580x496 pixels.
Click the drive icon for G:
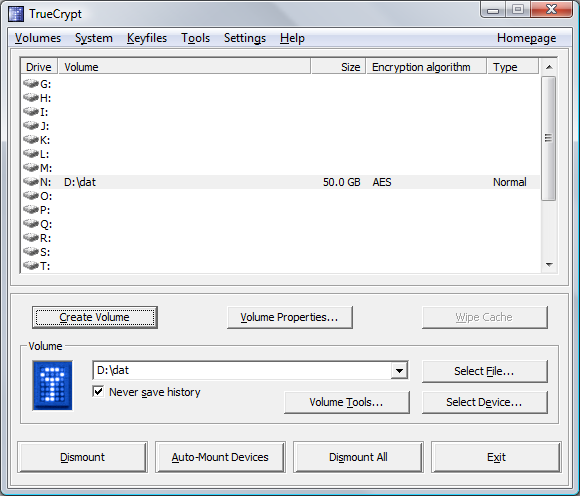coord(31,84)
